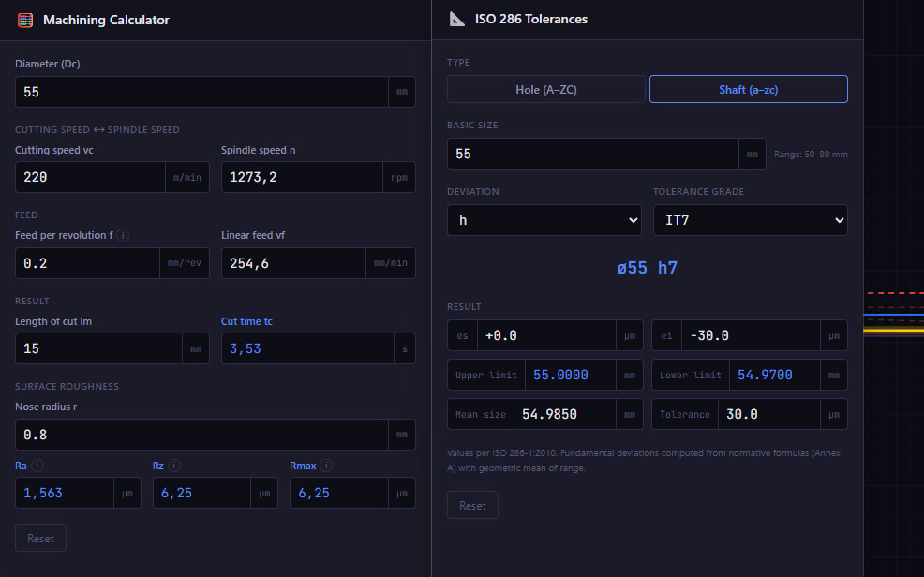This screenshot has height=577, width=924.
Task: Open the Ra info icon
Action: (x=37, y=466)
